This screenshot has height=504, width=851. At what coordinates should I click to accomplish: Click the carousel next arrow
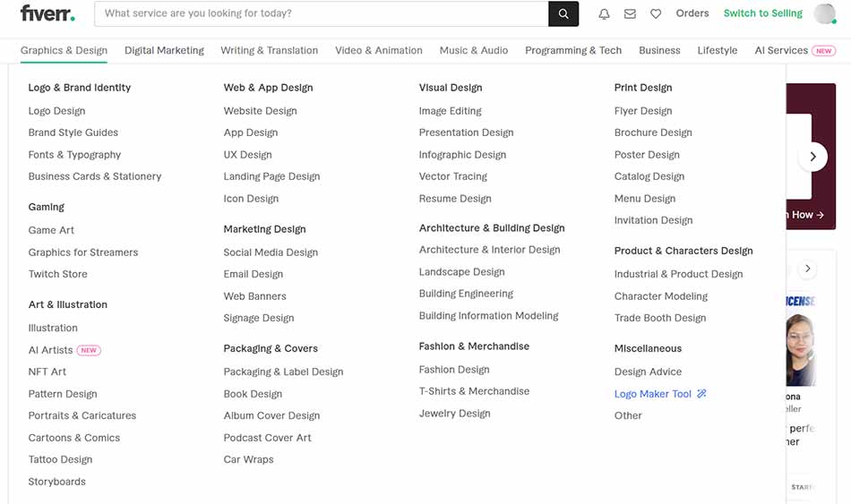coord(812,157)
